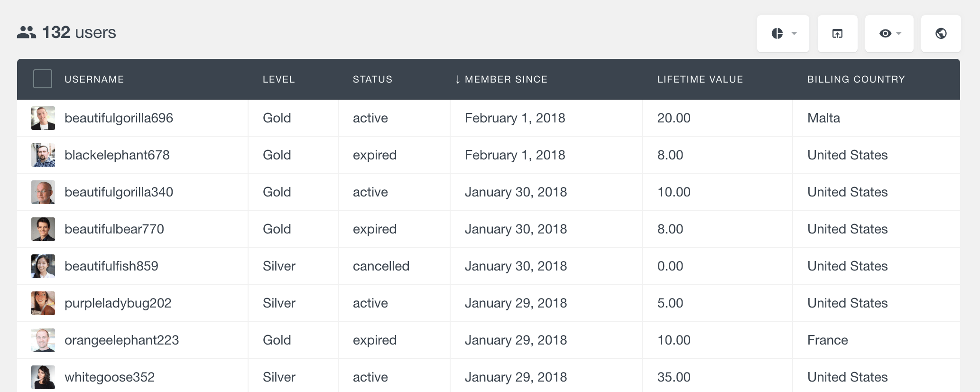The image size is (980, 392).
Task: Open avatar of orangeelephant223
Action: pyautogui.click(x=43, y=340)
